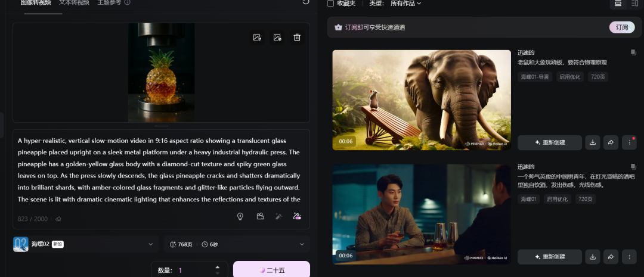Click the 720页 tag on bar scene video
The image size is (644, 277).
[586, 199]
